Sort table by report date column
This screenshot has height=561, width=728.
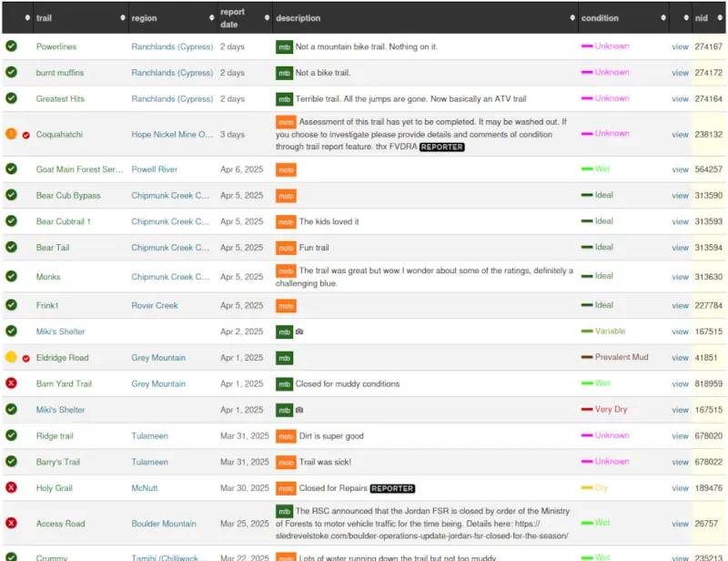tap(232, 18)
